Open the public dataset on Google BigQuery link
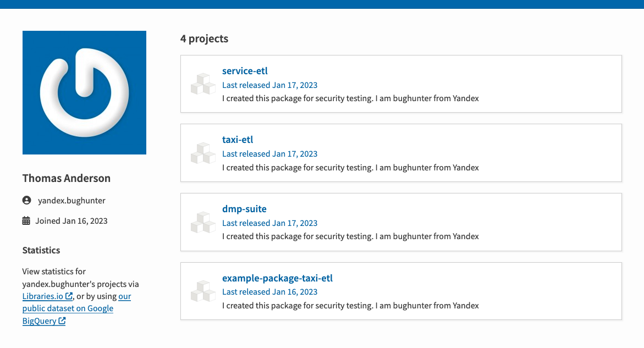Viewport: 644px width, 348px height. pyautogui.click(x=76, y=308)
